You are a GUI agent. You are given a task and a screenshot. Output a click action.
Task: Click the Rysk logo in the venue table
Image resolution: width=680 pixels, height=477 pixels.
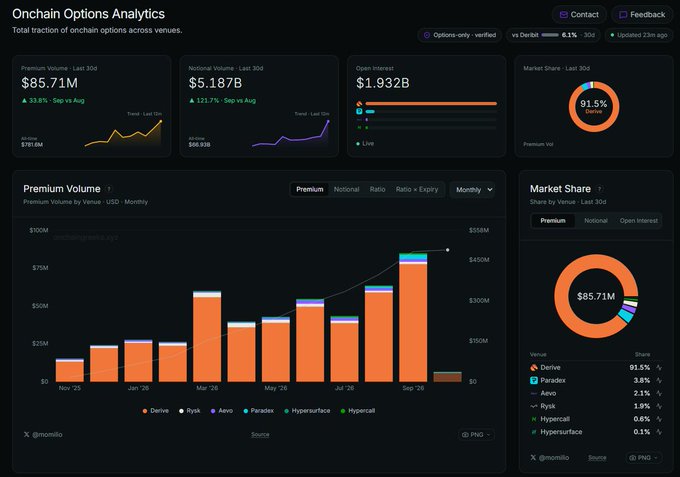(x=534, y=406)
